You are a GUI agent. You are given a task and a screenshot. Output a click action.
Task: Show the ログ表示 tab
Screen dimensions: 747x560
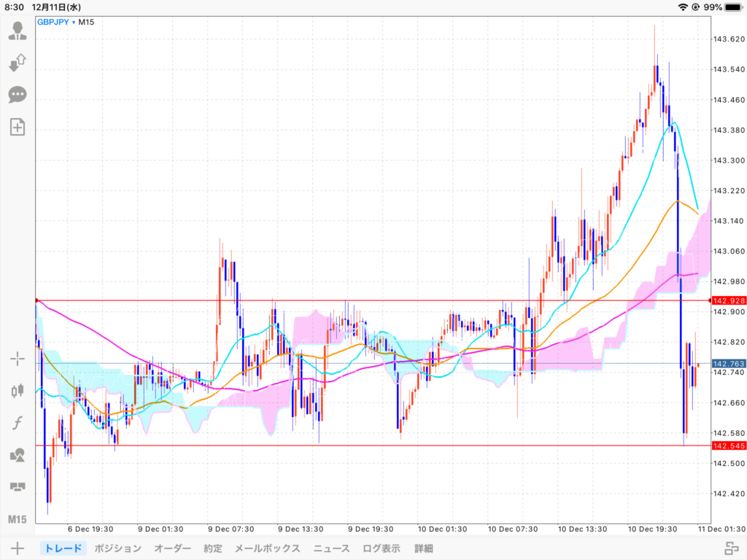tap(382, 548)
